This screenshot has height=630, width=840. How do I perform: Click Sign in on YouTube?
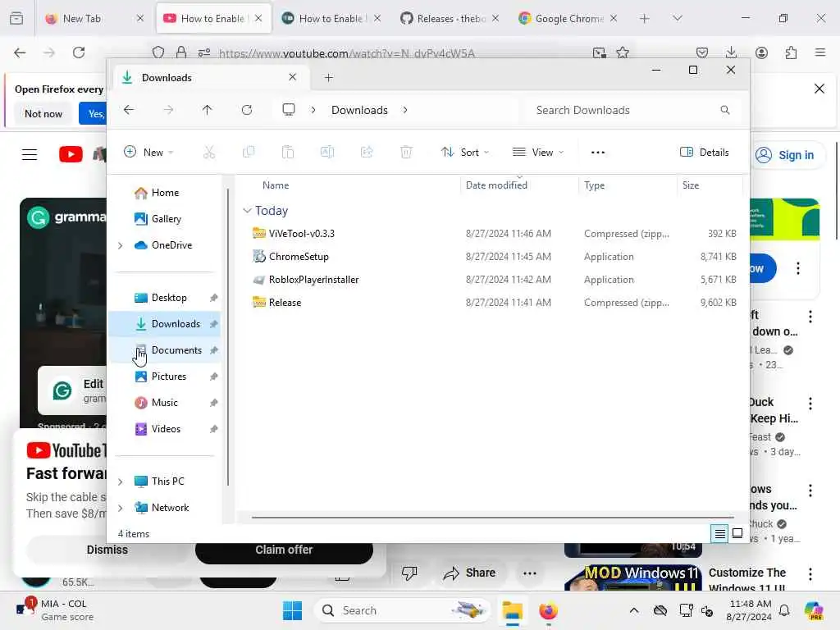click(785, 155)
